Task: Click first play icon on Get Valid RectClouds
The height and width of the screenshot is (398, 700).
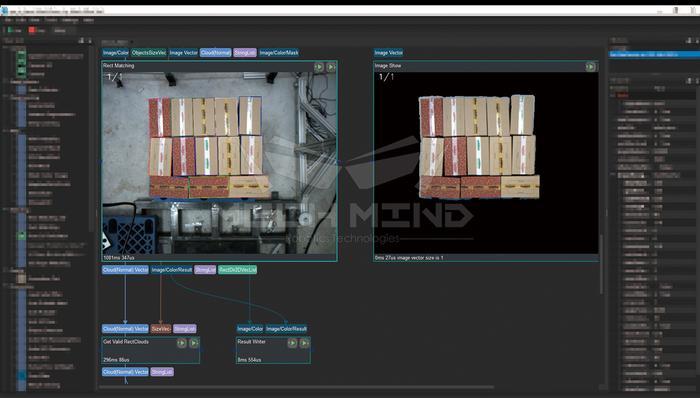Action: (x=181, y=343)
